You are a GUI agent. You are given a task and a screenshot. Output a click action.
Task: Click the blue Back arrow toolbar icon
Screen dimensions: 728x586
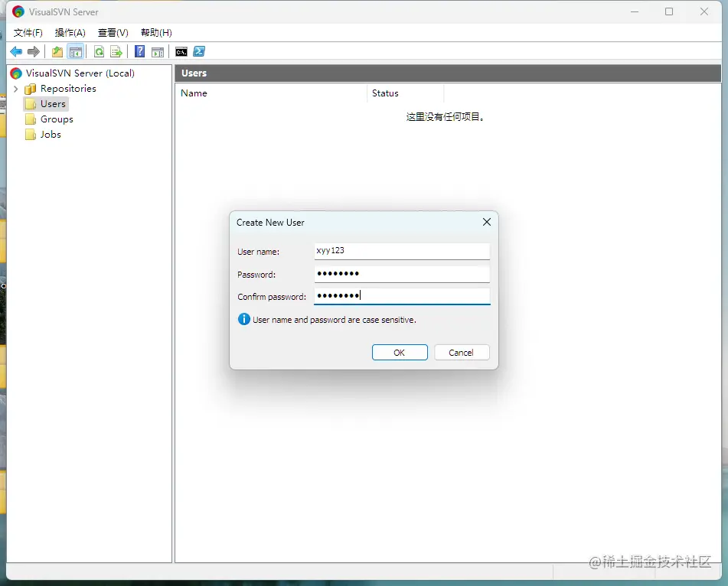pyautogui.click(x=16, y=51)
